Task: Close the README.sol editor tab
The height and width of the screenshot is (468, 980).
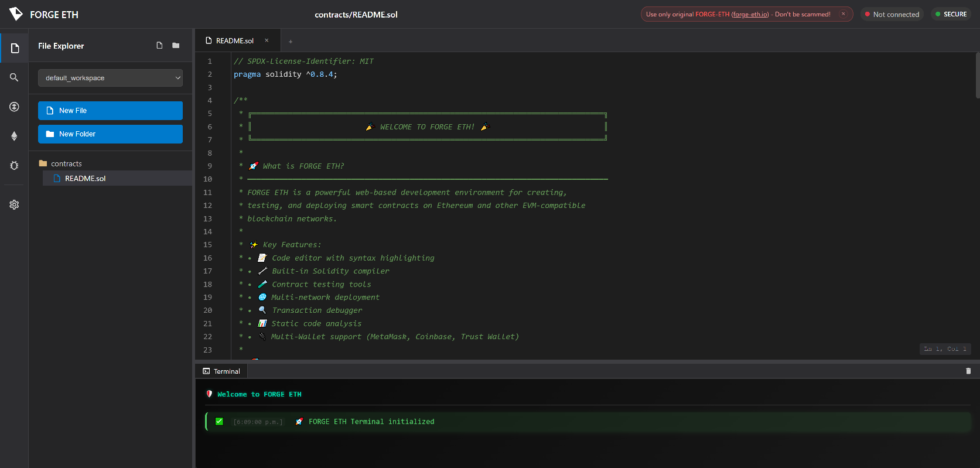Action: tap(267, 40)
